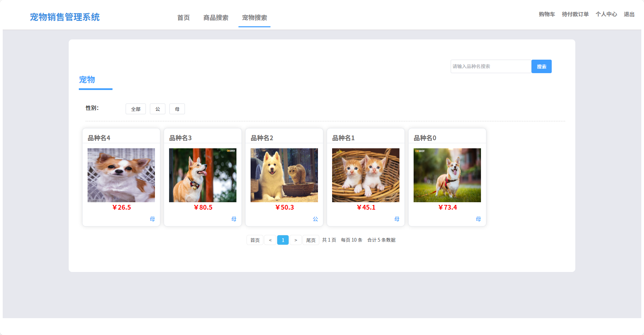This screenshot has width=644, height=335.
Task: Click the 母 gender label on 品种名4 card
Action: point(152,219)
